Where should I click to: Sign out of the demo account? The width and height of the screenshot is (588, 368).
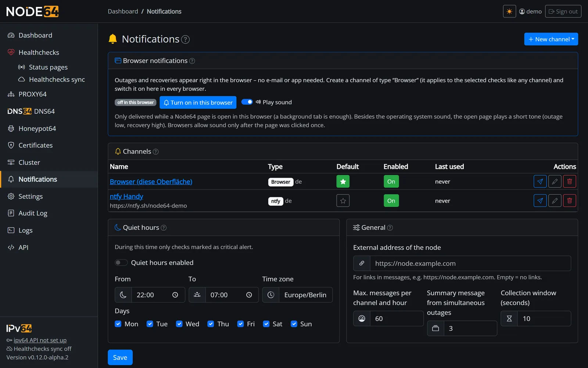tap(563, 11)
